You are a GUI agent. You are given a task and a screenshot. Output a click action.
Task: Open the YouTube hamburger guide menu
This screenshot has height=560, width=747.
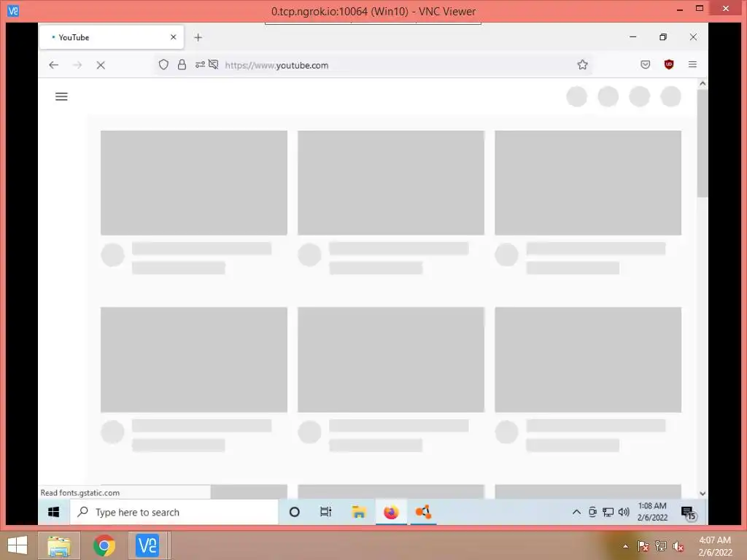point(61,97)
